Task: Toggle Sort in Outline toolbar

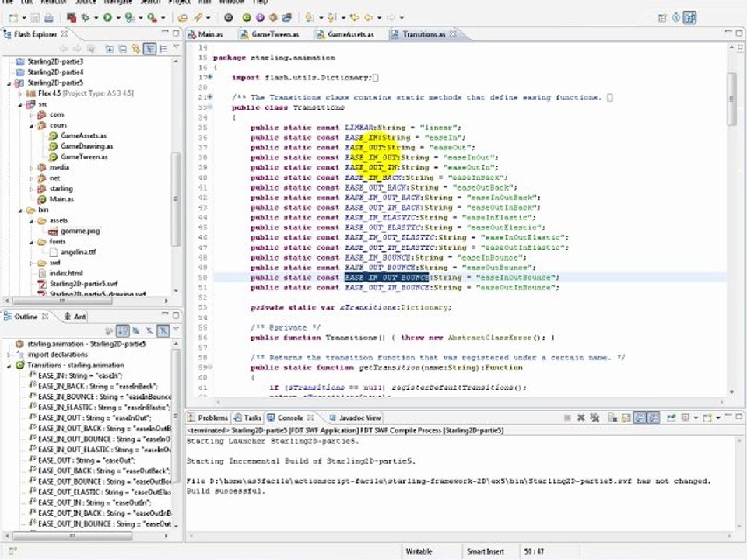Action: pyautogui.click(x=123, y=331)
